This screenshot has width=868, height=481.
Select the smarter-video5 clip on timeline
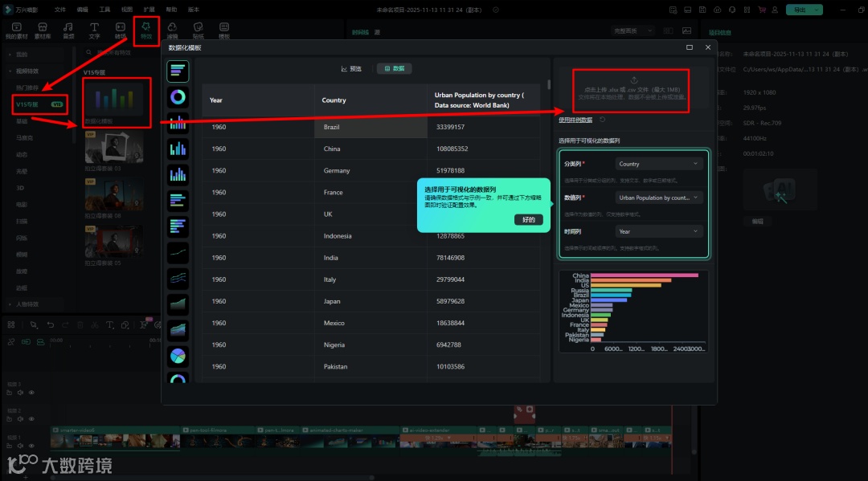pyautogui.click(x=115, y=438)
